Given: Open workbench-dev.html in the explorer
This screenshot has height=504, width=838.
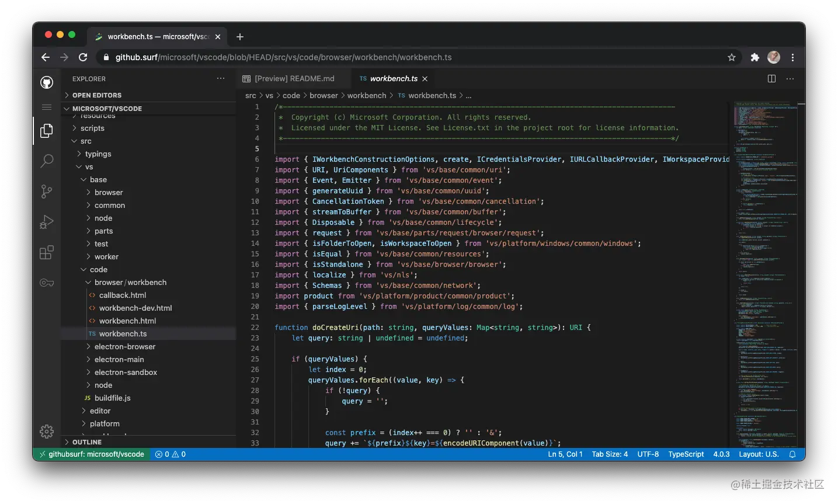Looking at the screenshot, I should point(135,308).
